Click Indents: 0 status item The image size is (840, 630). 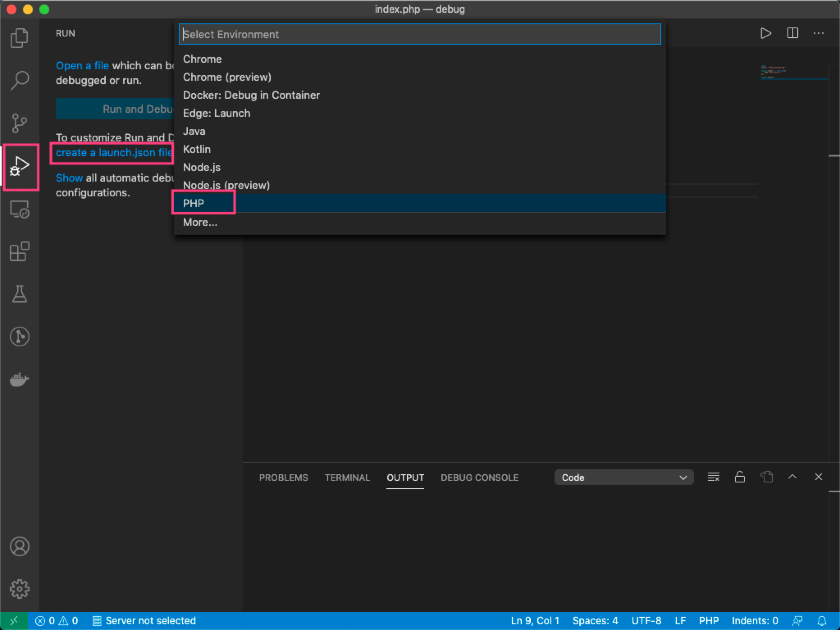pyautogui.click(x=755, y=621)
